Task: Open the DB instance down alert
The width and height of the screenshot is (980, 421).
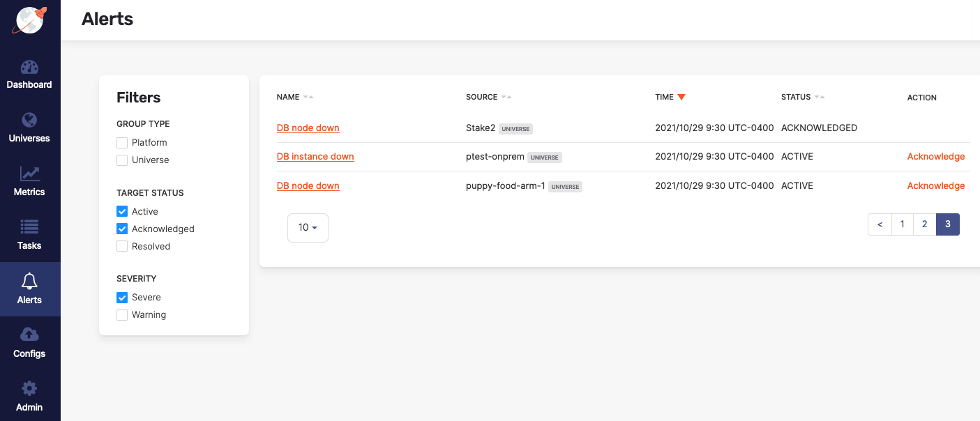Action: click(x=315, y=156)
